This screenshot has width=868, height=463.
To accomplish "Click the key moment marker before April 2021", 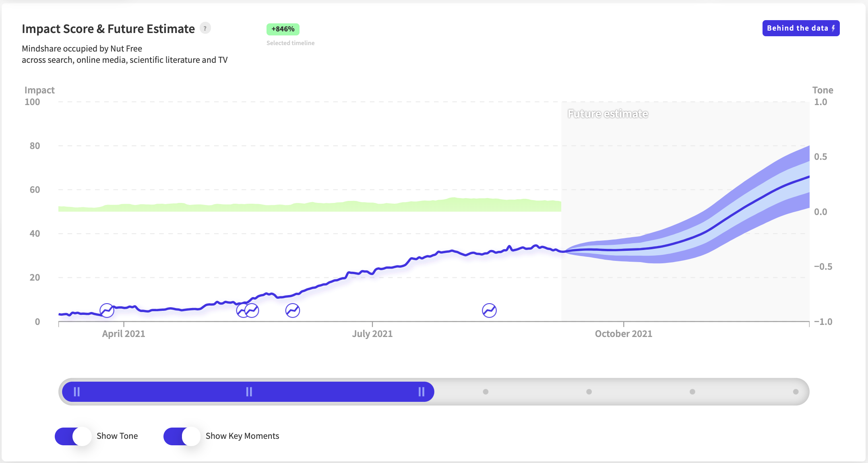I will 107,310.
